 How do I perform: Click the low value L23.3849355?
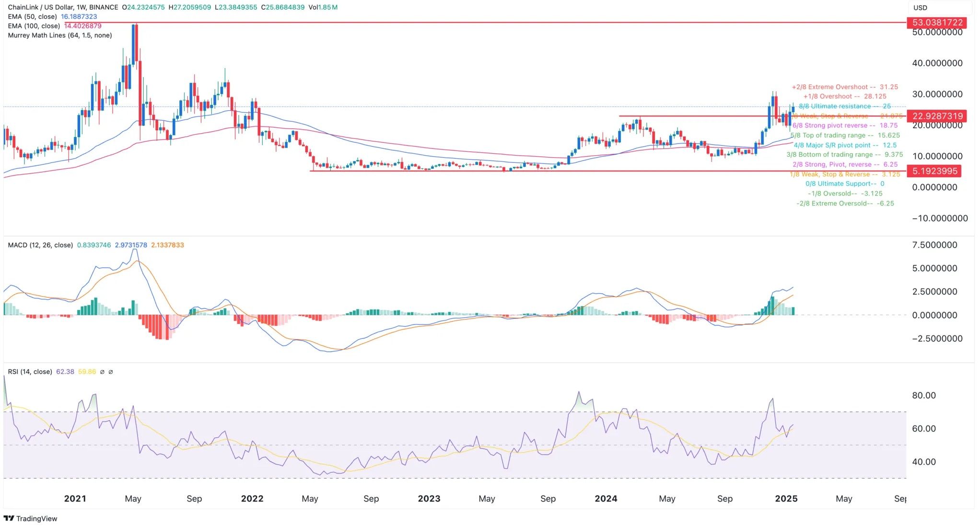tap(236, 7)
